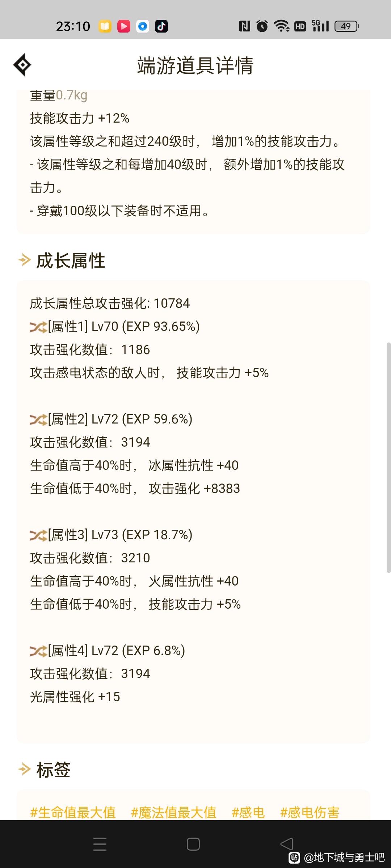Tap the 端游道具详情 page title
The width and height of the screenshot is (391, 868).
[x=195, y=65]
